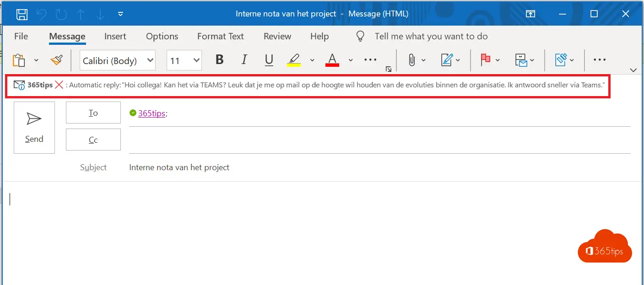Viewport: 644px width, 285px height.
Task: Click the lightbulb Tell me icon
Action: click(x=361, y=36)
